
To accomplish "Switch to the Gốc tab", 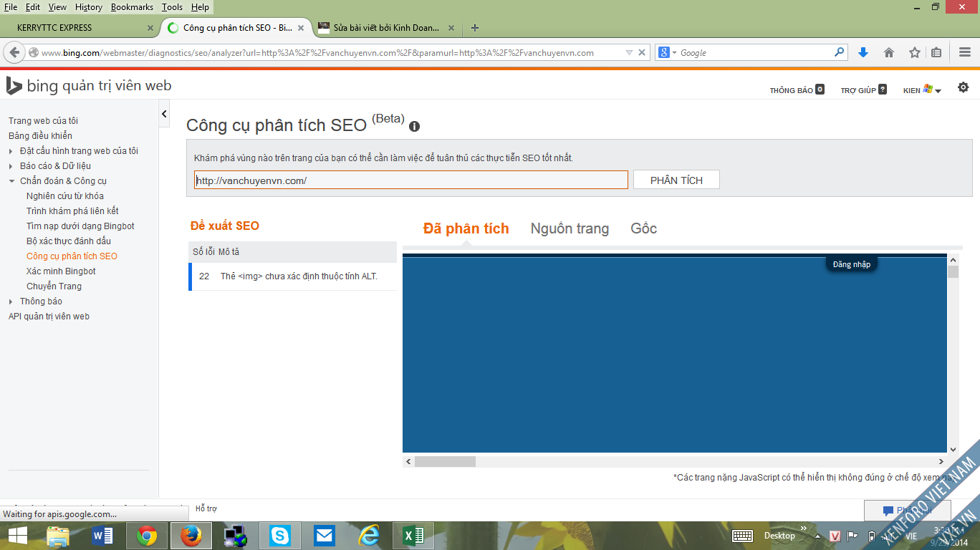I will 643,228.
